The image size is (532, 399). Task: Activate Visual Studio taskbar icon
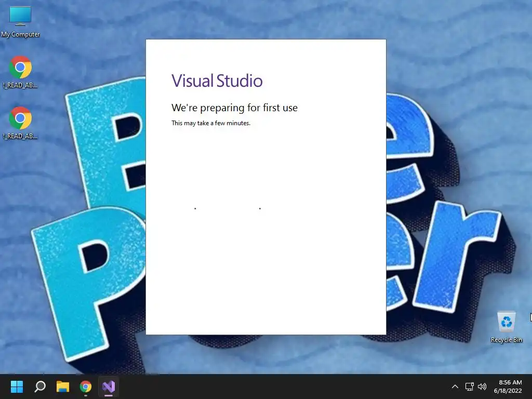click(109, 387)
